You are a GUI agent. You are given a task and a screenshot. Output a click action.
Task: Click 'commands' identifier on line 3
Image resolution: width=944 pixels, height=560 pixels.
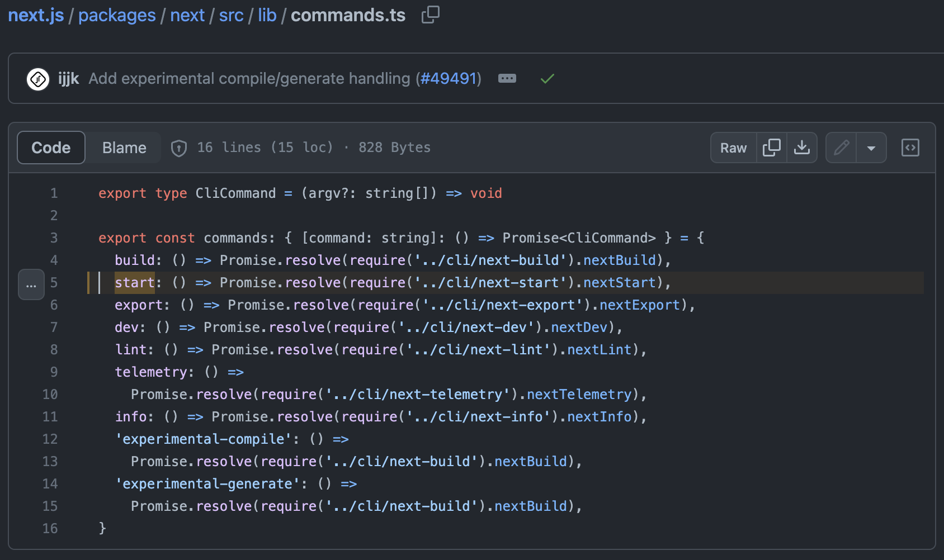pyautogui.click(x=235, y=238)
